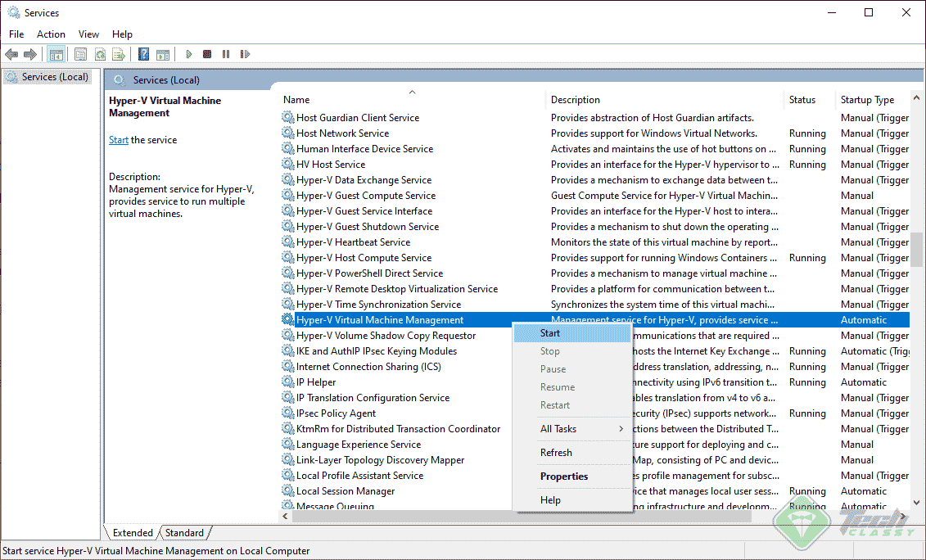The height and width of the screenshot is (560, 926).
Task: Open Properties using the toolbar icon
Action: click(79, 54)
